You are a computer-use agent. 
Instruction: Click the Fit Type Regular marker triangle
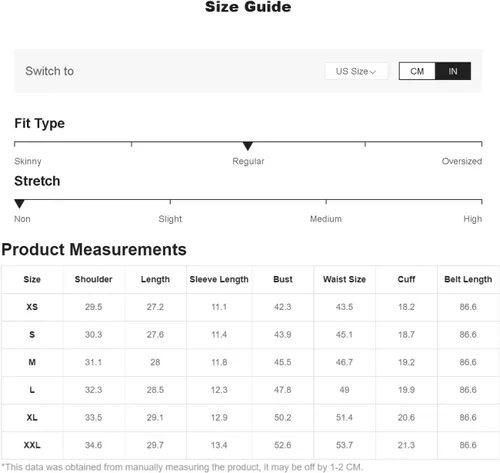pyautogui.click(x=248, y=146)
